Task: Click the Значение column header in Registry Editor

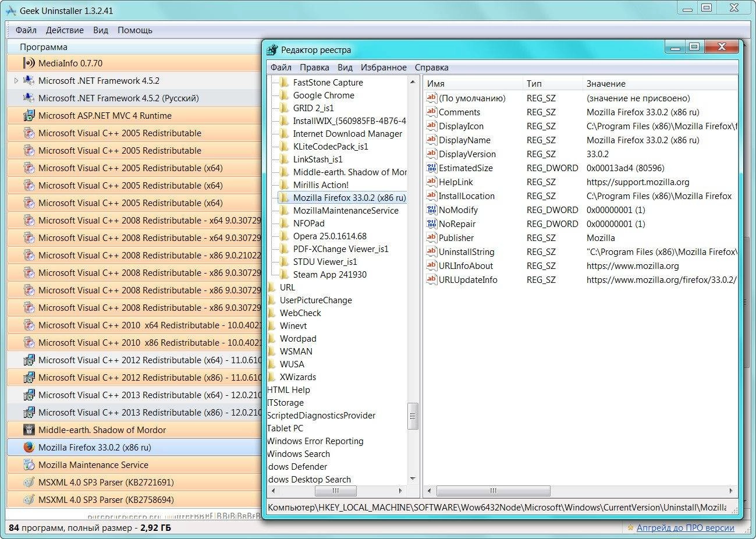Action: point(660,83)
